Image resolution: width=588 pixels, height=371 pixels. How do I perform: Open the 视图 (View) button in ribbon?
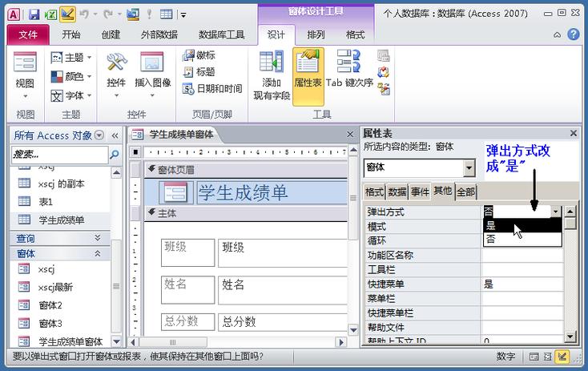(25, 75)
